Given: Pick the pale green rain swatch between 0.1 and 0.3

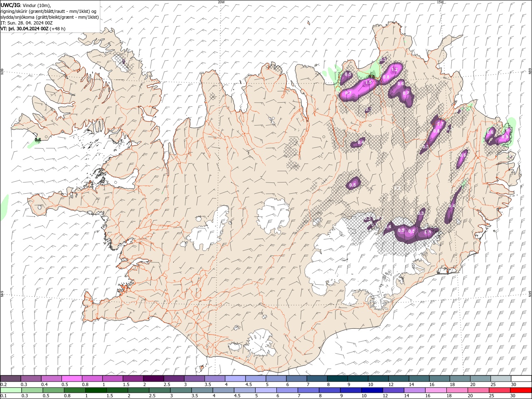Looking at the screenshot, I should pos(11,390).
